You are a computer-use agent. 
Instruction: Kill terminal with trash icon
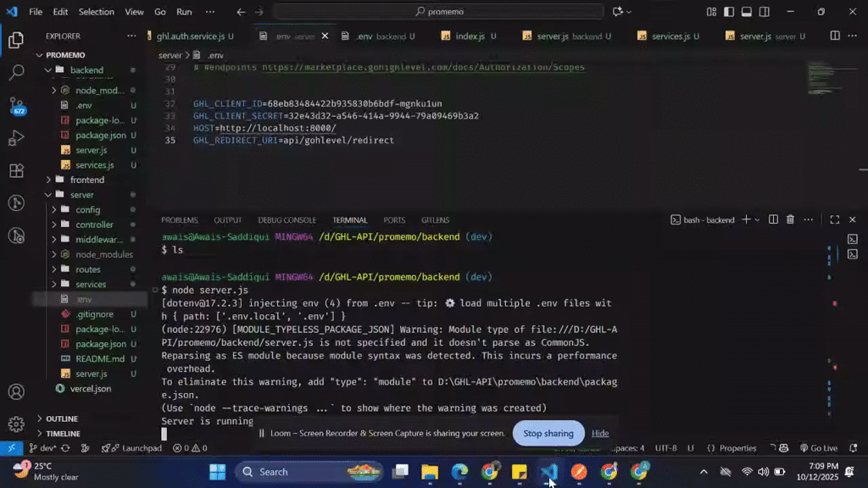(791, 219)
